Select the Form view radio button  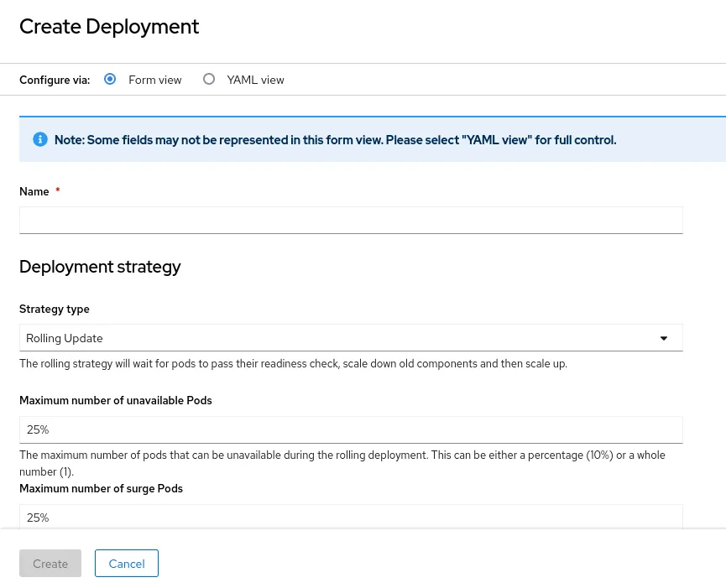tap(110, 80)
